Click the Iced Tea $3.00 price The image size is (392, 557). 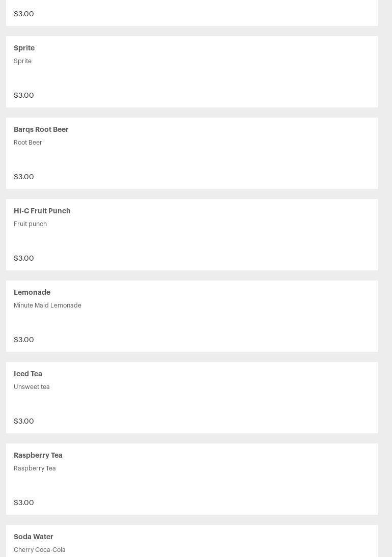click(24, 421)
